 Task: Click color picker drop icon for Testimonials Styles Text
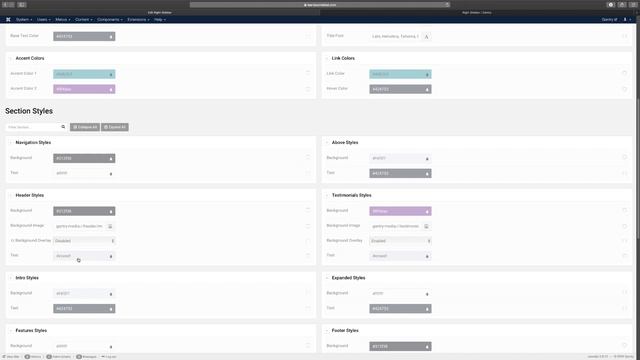click(x=427, y=256)
